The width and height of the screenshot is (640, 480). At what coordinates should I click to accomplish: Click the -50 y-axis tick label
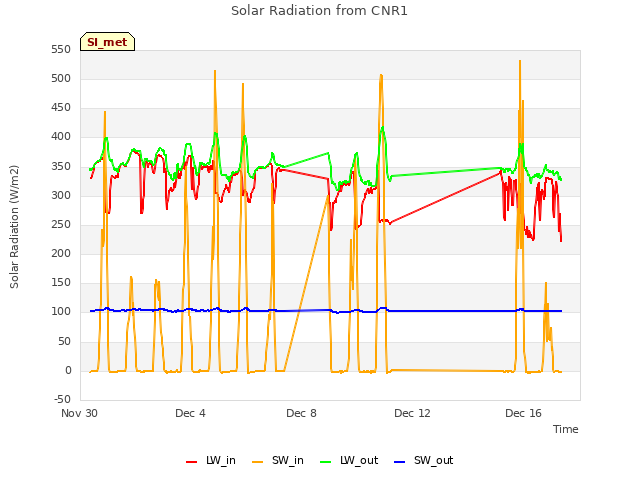point(62,399)
